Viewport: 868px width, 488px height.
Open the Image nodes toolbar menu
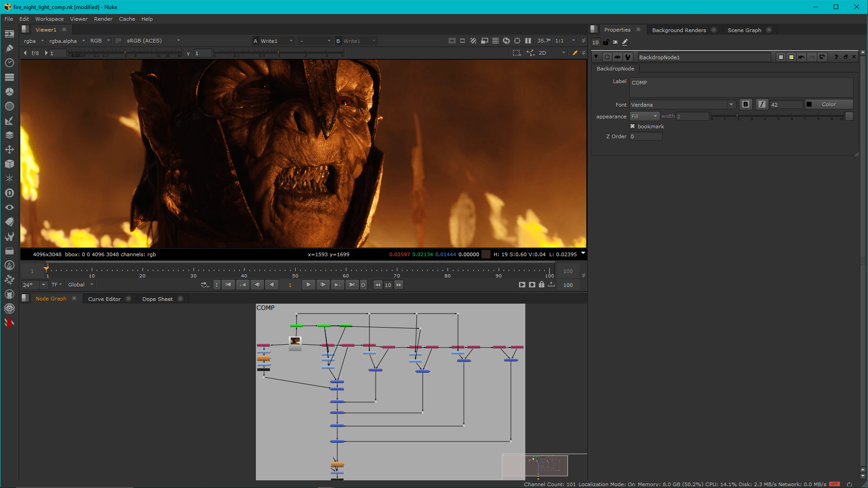pyautogui.click(x=9, y=34)
